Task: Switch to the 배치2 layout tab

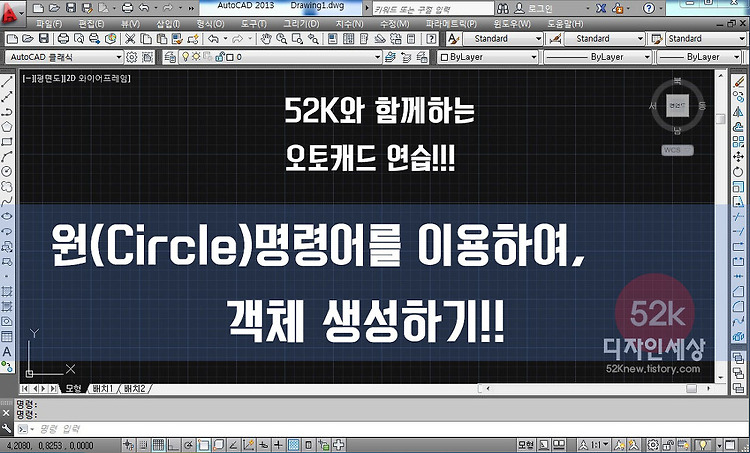Action: point(134,388)
